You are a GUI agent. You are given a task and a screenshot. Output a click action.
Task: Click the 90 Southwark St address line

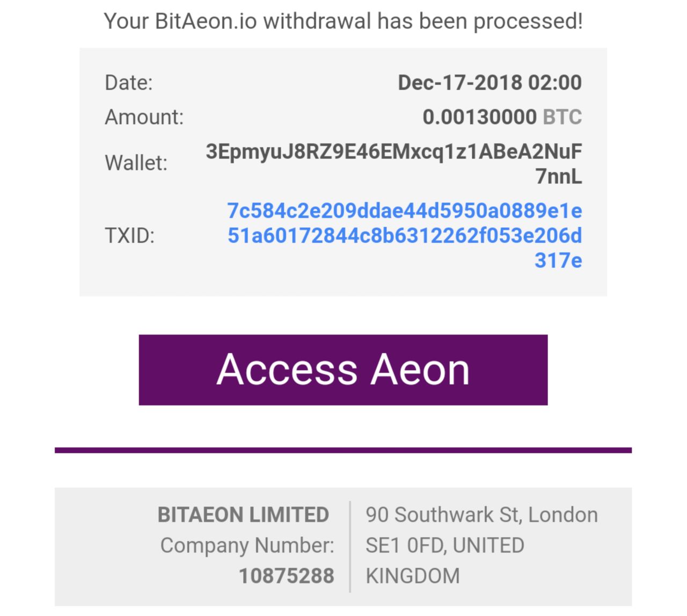pyautogui.click(x=481, y=514)
